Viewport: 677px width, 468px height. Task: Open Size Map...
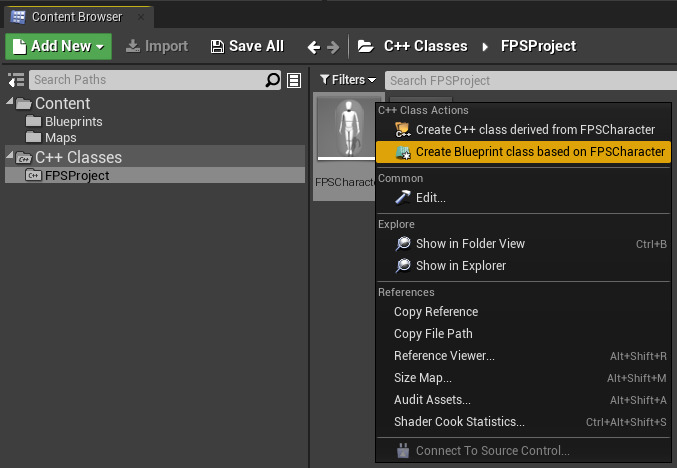tap(523, 378)
